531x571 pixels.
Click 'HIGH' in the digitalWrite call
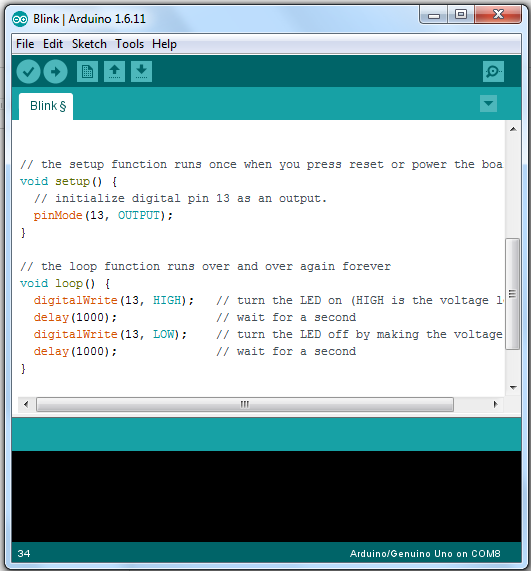[x=167, y=300]
